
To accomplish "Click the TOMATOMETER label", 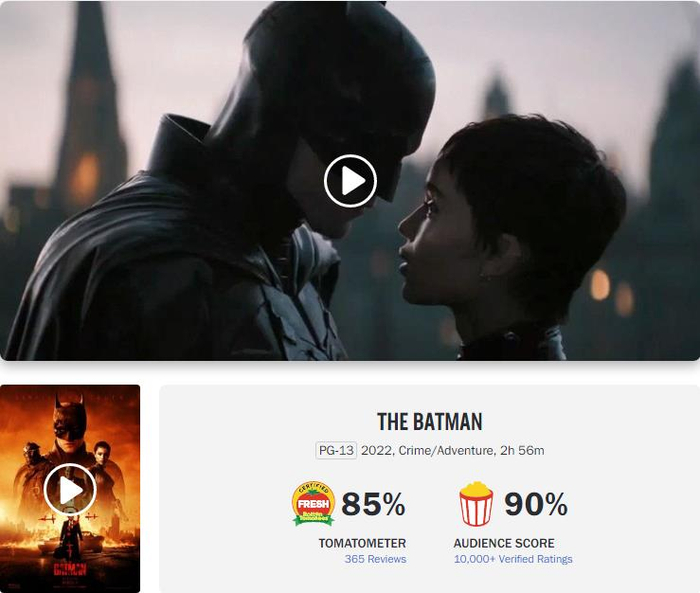I will [362, 543].
